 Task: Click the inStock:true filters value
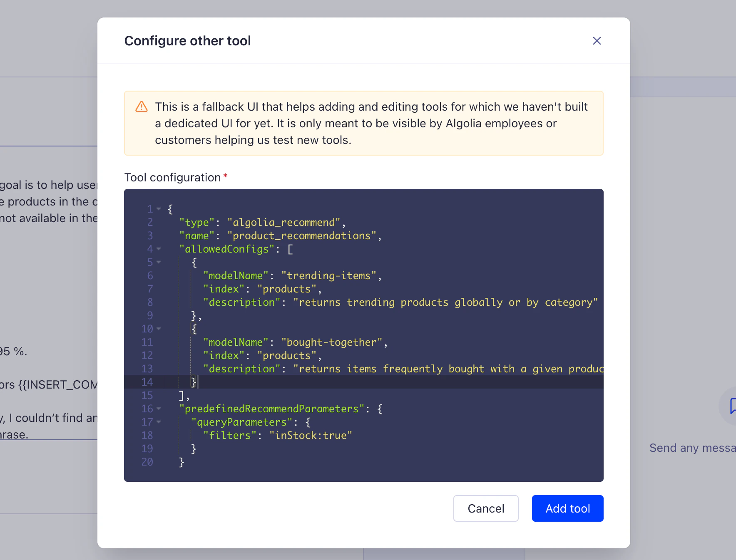click(310, 435)
